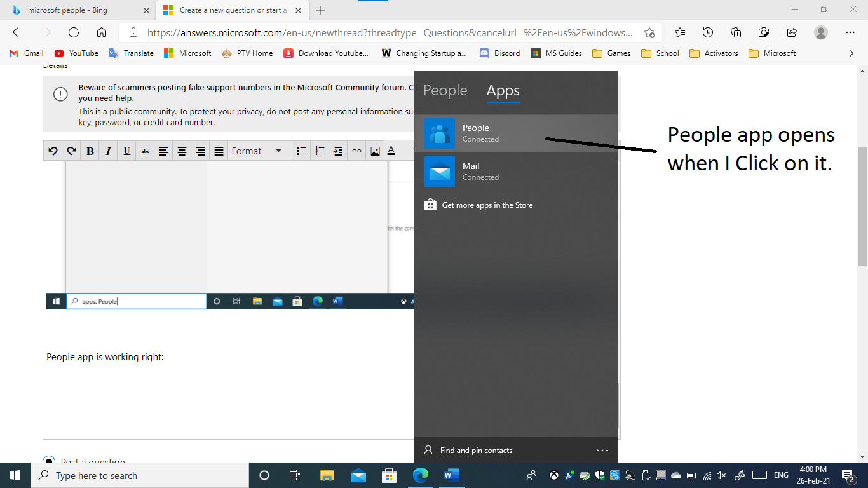Open the Action Center notifications
This screenshot has height=488, width=868.
(848, 475)
